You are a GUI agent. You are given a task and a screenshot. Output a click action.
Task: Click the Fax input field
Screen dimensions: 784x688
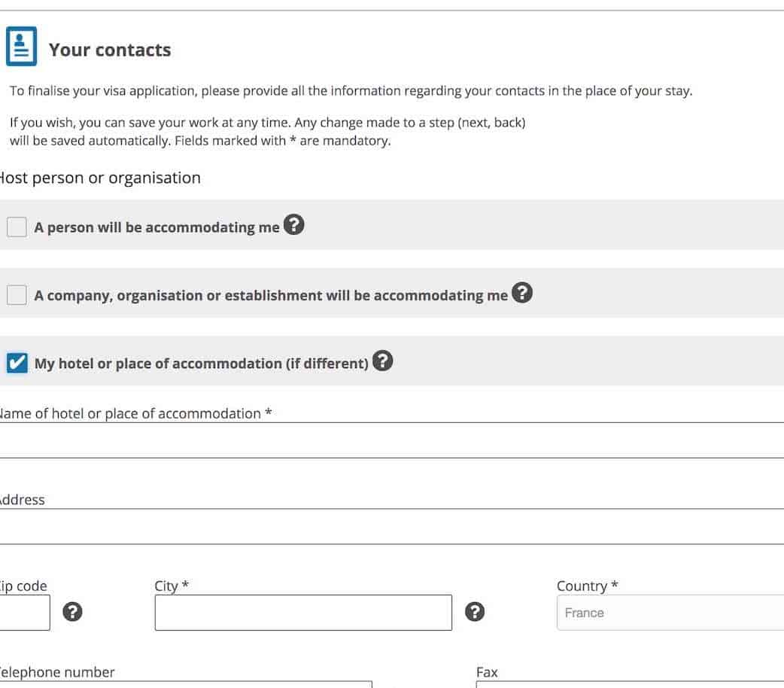[x=630, y=683]
